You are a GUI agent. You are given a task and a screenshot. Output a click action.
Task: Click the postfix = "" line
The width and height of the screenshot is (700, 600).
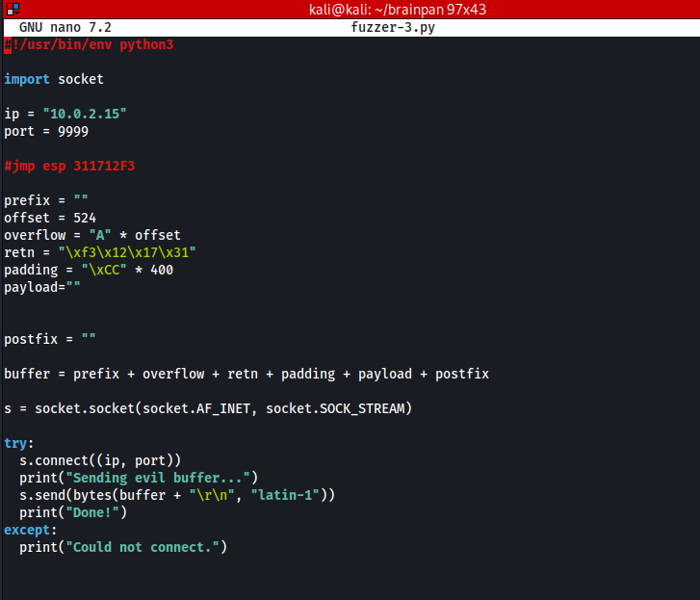[49, 339]
